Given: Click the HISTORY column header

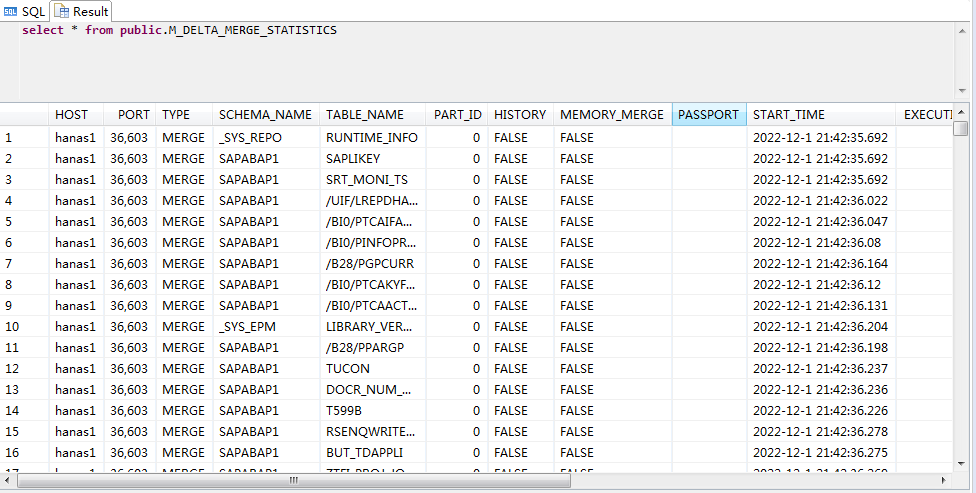Looking at the screenshot, I should (x=520, y=115).
